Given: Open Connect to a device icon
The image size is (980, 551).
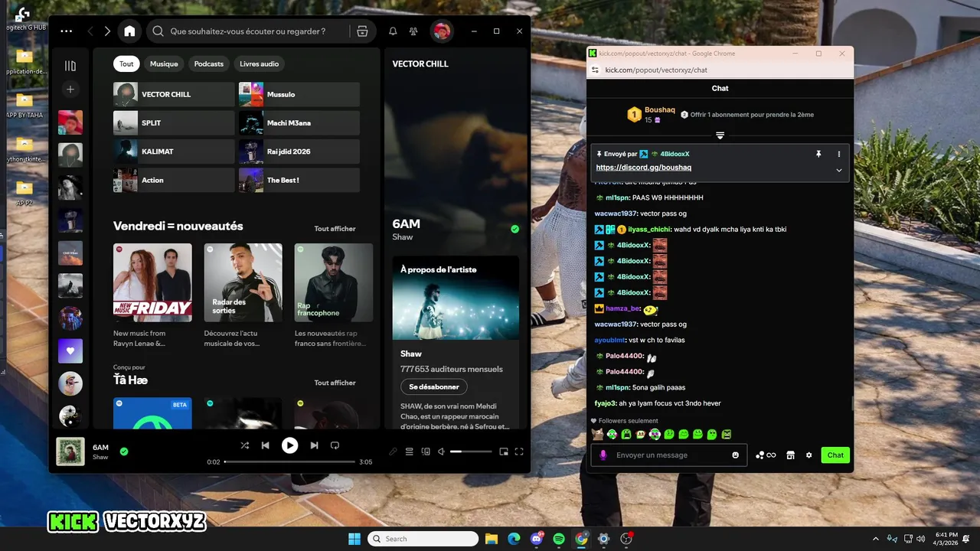Looking at the screenshot, I should (x=426, y=452).
